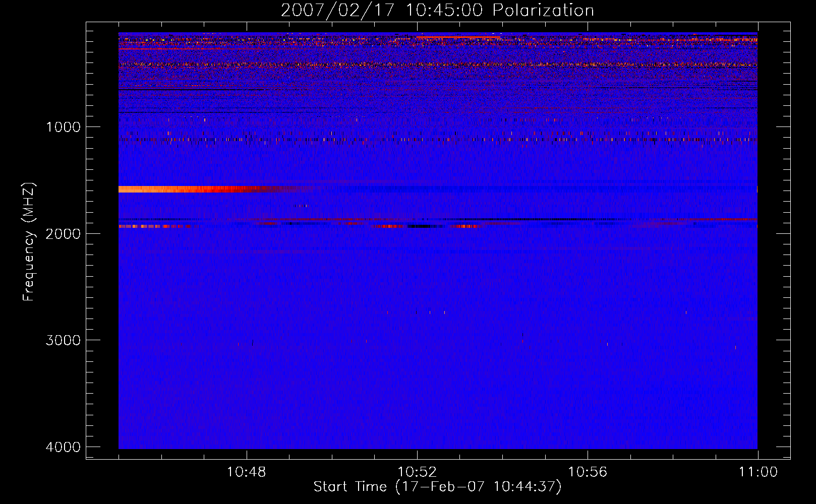
Task: Click the 'Start Time (17-Feb-07 10:44:37)' x-axis label
Action: tap(437, 487)
